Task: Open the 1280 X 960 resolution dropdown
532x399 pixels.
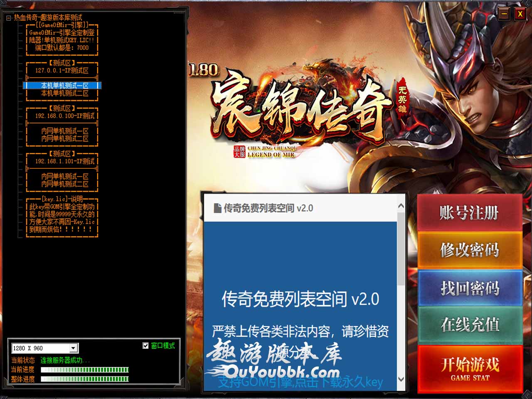Action: (73, 348)
